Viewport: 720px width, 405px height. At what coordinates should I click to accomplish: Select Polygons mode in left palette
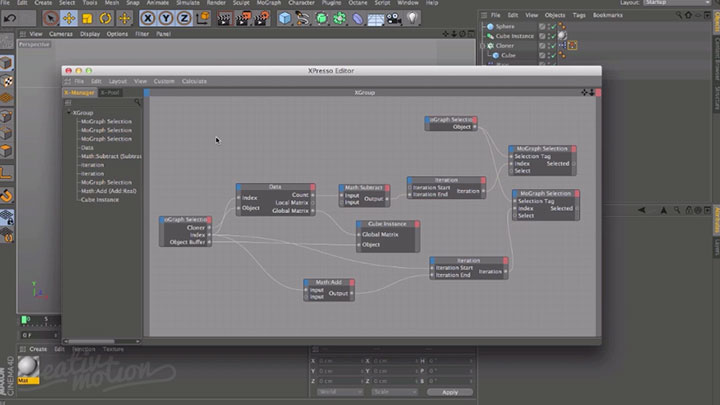tap(6, 151)
